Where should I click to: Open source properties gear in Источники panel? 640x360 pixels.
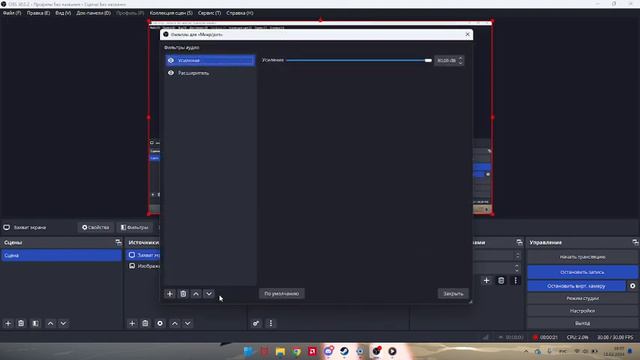point(160,323)
